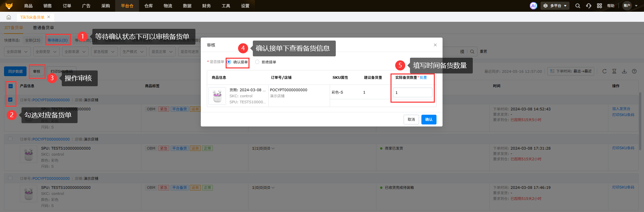644x212 pixels.
Task: Click the fox logo icon
Action: pos(9,6)
